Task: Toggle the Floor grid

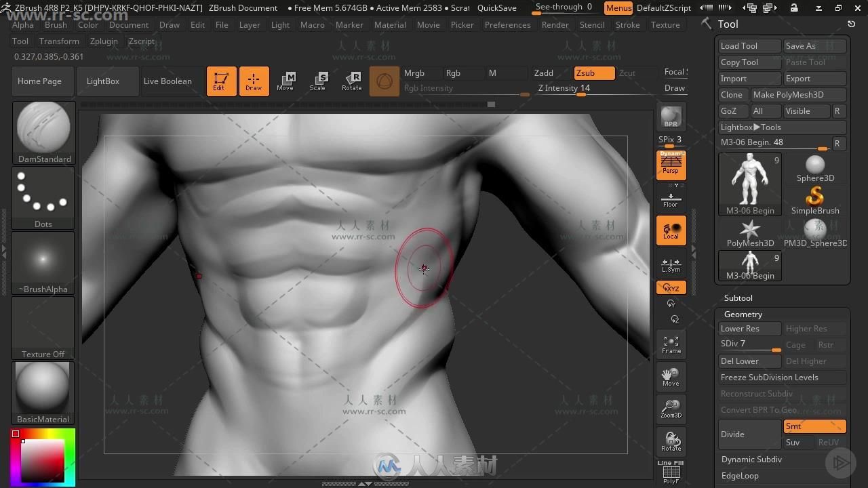Action: pyautogui.click(x=671, y=199)
